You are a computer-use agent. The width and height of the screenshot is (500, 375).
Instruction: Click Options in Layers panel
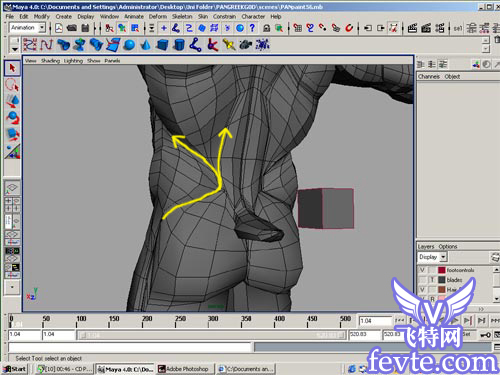[x=448, y=247]
